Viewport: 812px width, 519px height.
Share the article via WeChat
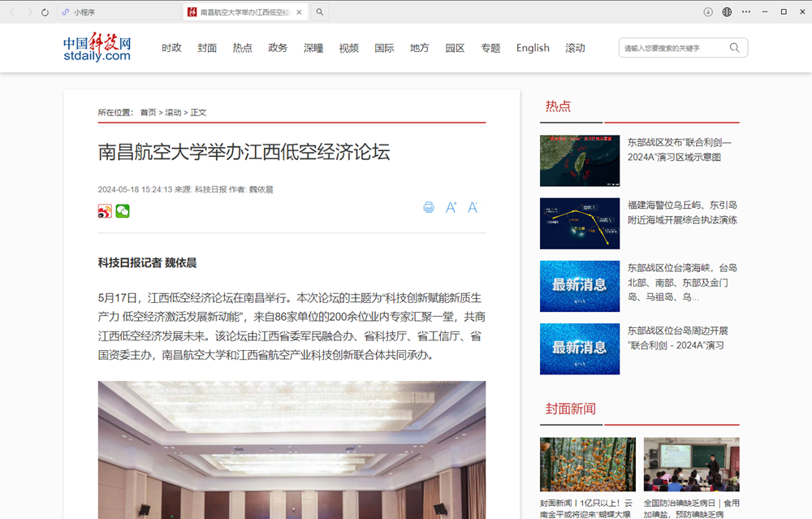(x=123, y=210)
